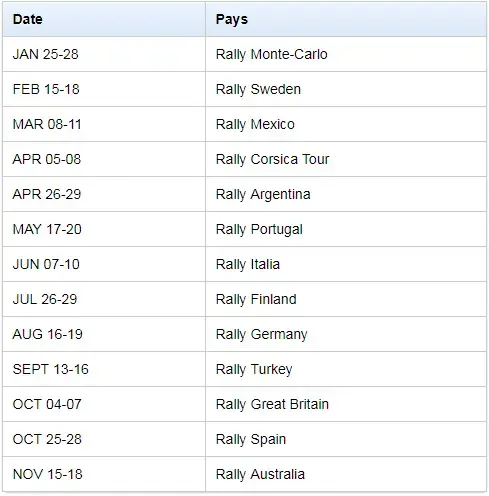Select the Rally Finland cell

click(346, 299)
